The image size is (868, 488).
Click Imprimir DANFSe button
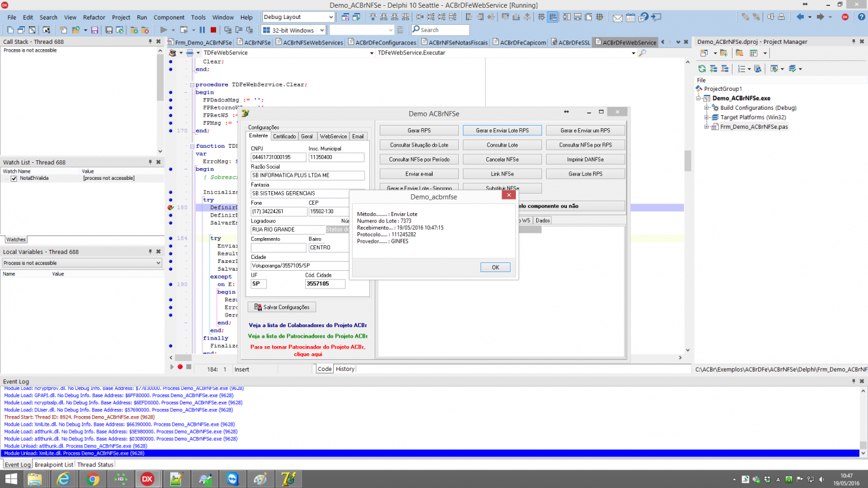pos(585,159)
